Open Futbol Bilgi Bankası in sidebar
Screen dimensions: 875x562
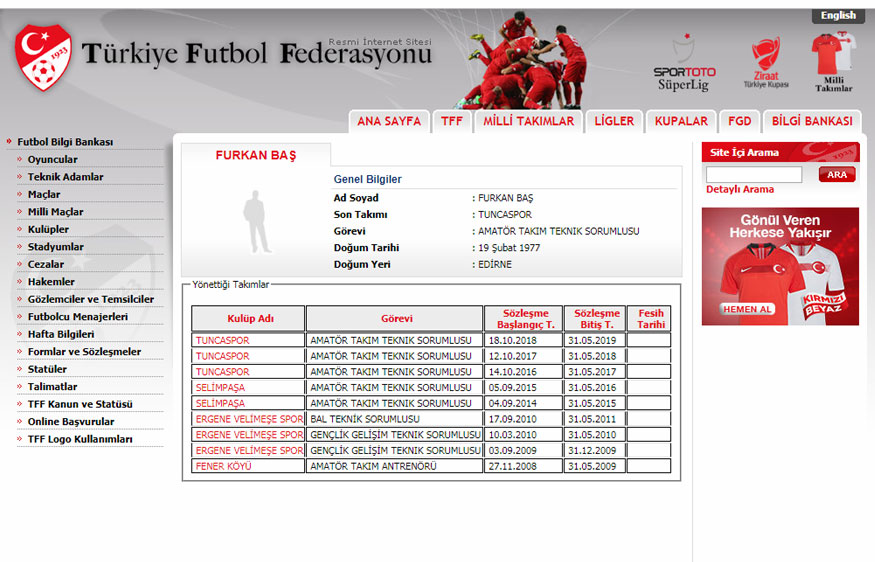click(65, 142)
